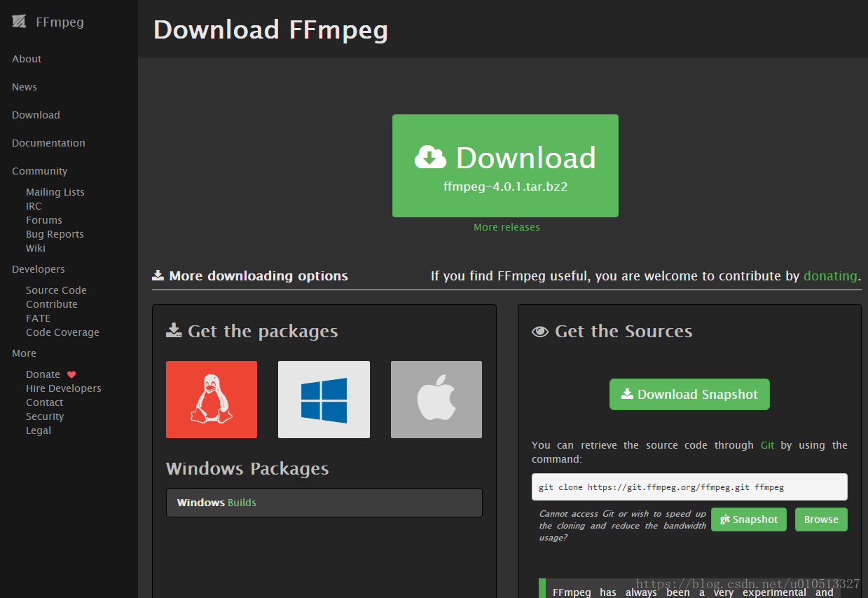Click the download arrow icon beside Get the packages

coord(174,329)
